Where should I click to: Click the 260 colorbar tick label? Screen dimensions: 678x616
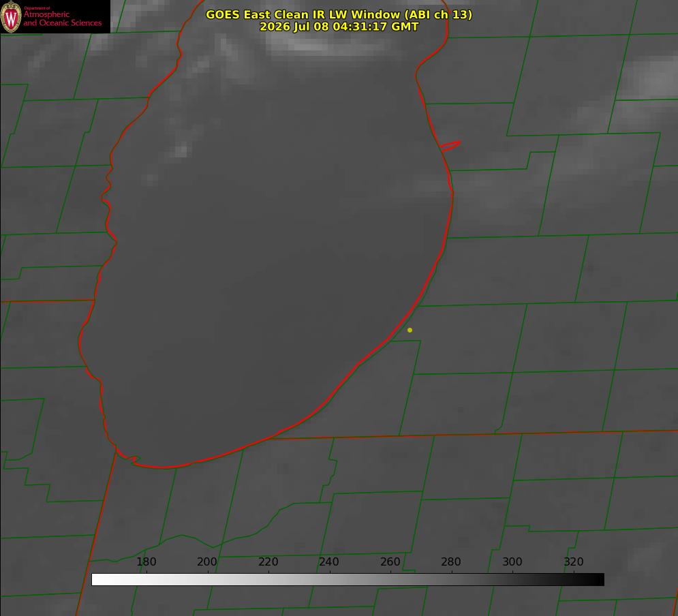390,561
